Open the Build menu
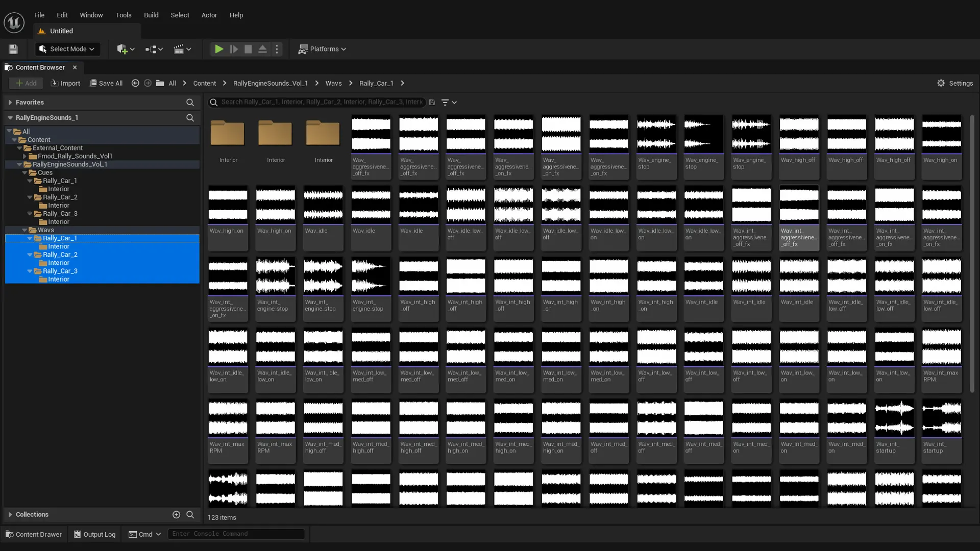 point(151,15)
